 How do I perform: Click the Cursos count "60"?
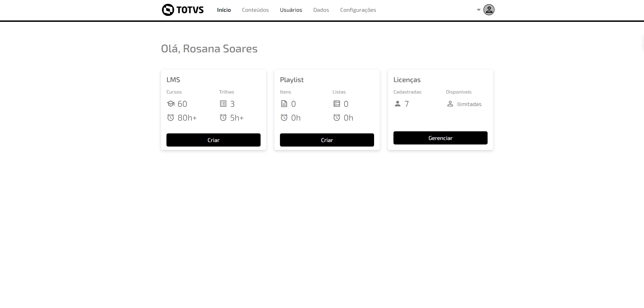pos(182,104)
